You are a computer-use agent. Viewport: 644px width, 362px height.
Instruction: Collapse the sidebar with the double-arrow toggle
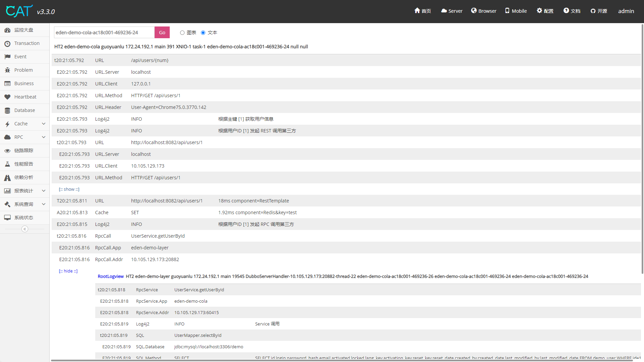[x=25, y=229]
